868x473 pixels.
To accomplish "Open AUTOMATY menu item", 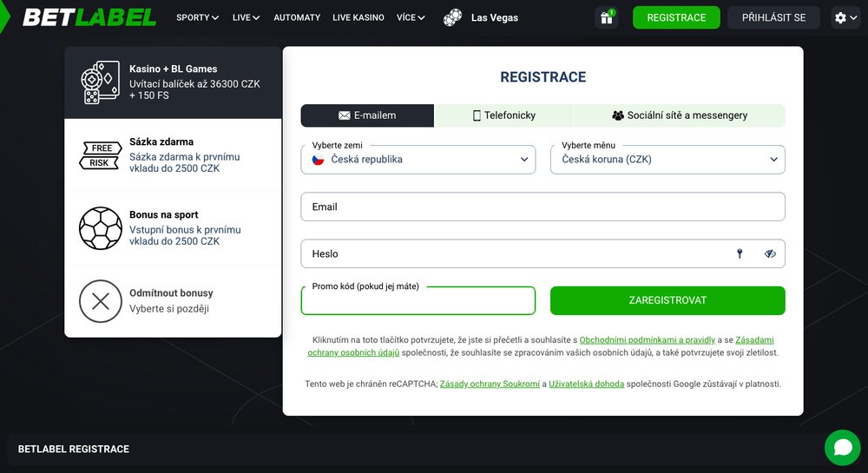I will pos(297,17).
